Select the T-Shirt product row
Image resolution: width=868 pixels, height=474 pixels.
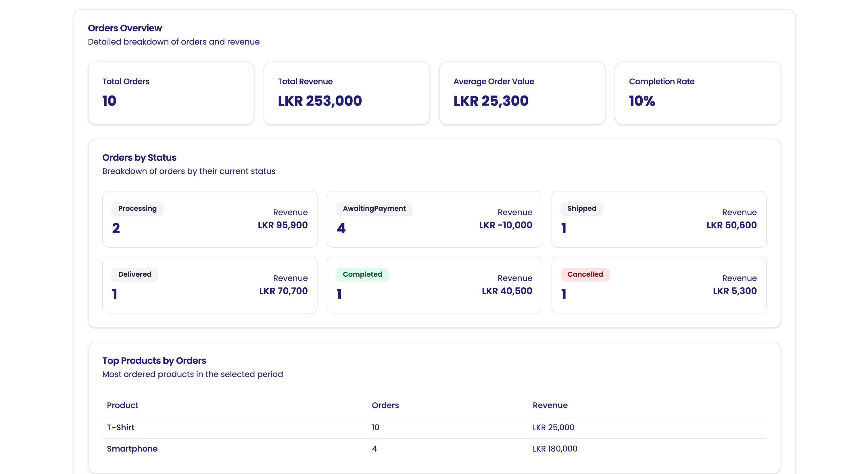[434, 427]
